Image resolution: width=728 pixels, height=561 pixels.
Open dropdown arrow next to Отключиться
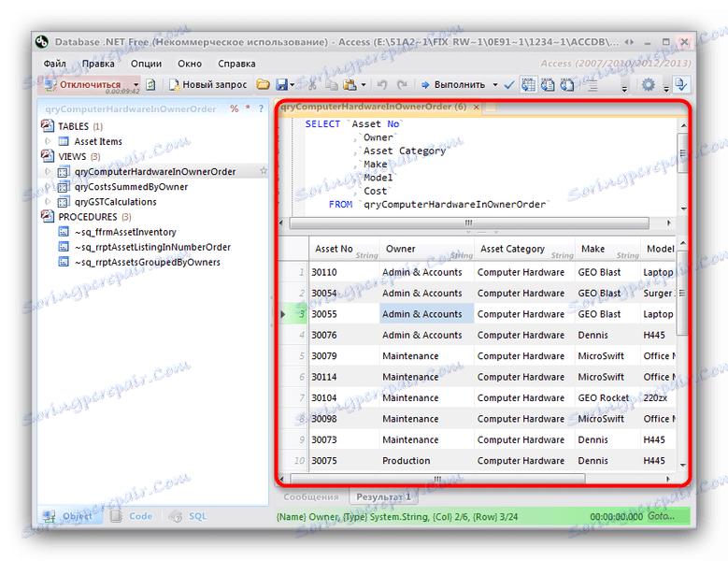tap(136, 85)
